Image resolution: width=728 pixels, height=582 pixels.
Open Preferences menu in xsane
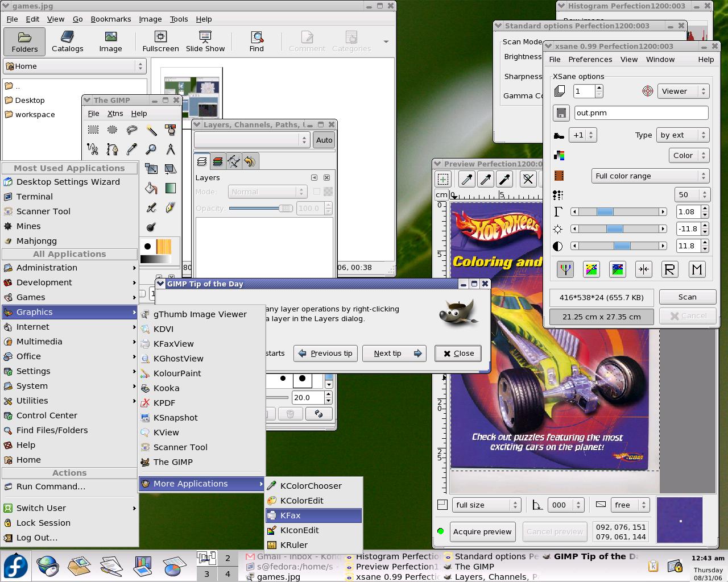point(590,59)
